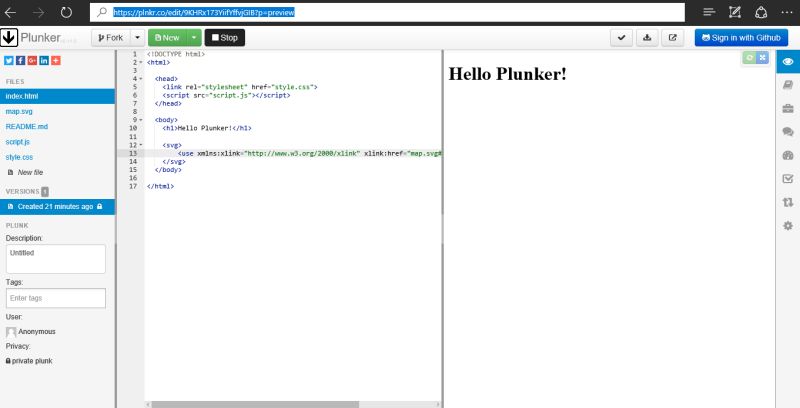
Task: Click line 13 use element code
Action: [309, 153]
